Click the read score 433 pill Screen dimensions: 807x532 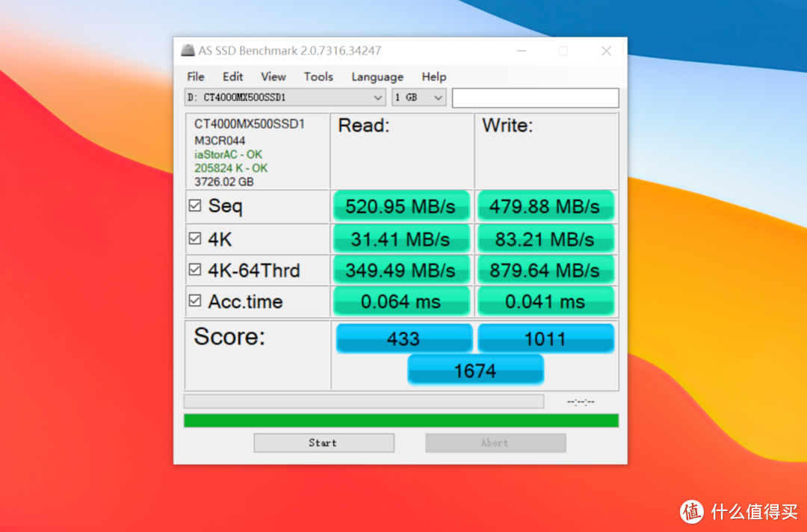404,338
